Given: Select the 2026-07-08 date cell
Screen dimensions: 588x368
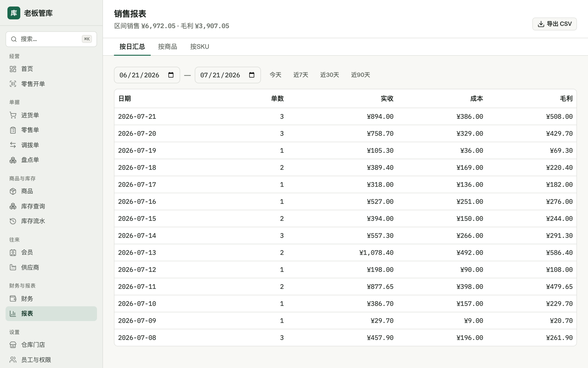Looking at the screenshot, I should (x=137, y=338).
